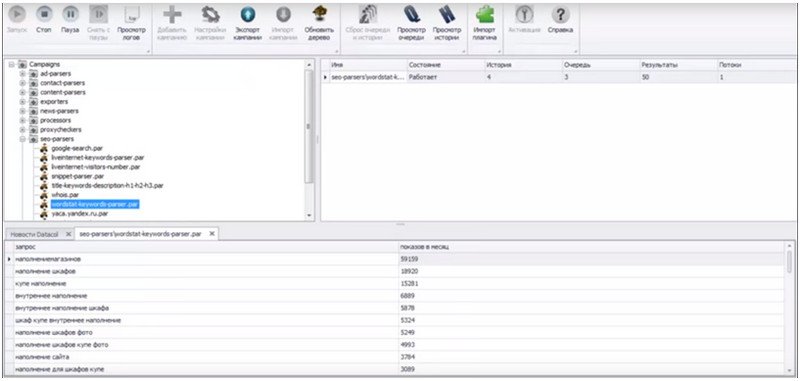The image size is (800, 381).
Task: Expand the content-parsers folder
Action: pos(22,92)
